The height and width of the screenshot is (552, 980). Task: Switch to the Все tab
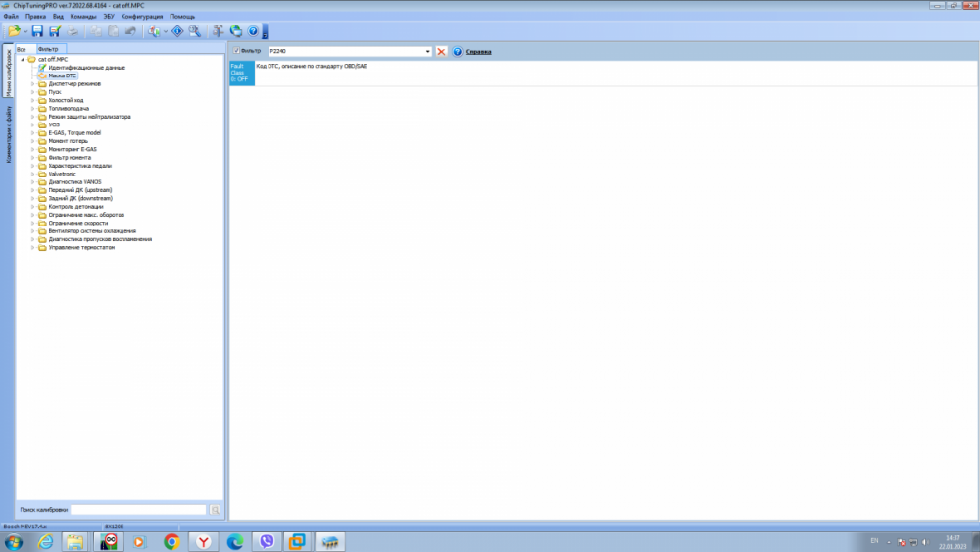[22, 49]
